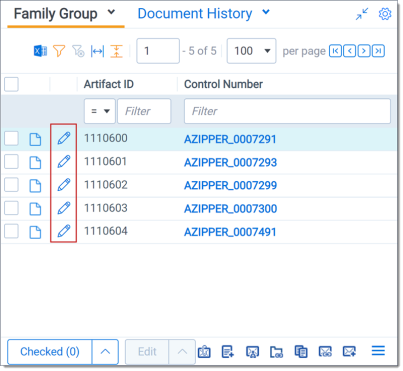Click the folder-with-link mass action icon
Viewport: 403px width, 371px height.
tap(276, 352)
